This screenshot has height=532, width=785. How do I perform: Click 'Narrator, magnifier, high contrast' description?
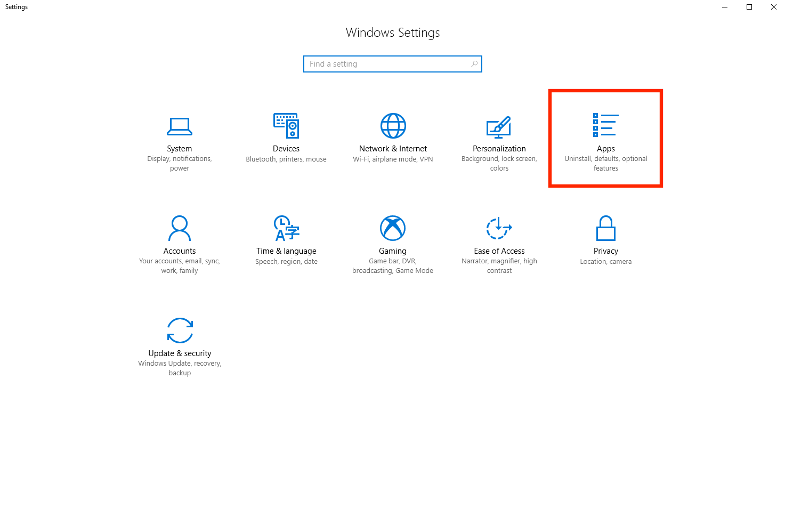pyautogui.click(x=499, y=266)
